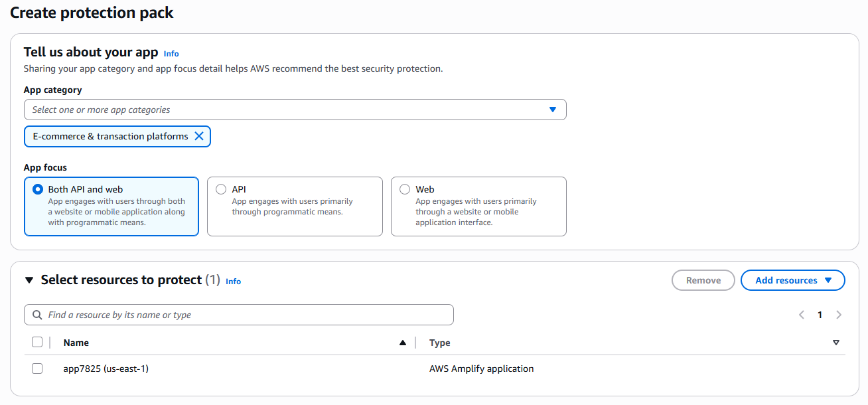868x405 pixels.
Task: Click page number 1 in pagination
Action: (x=820, y=315)
